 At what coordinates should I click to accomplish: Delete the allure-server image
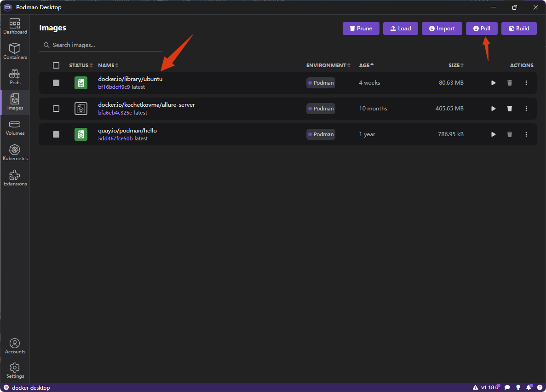510,109
